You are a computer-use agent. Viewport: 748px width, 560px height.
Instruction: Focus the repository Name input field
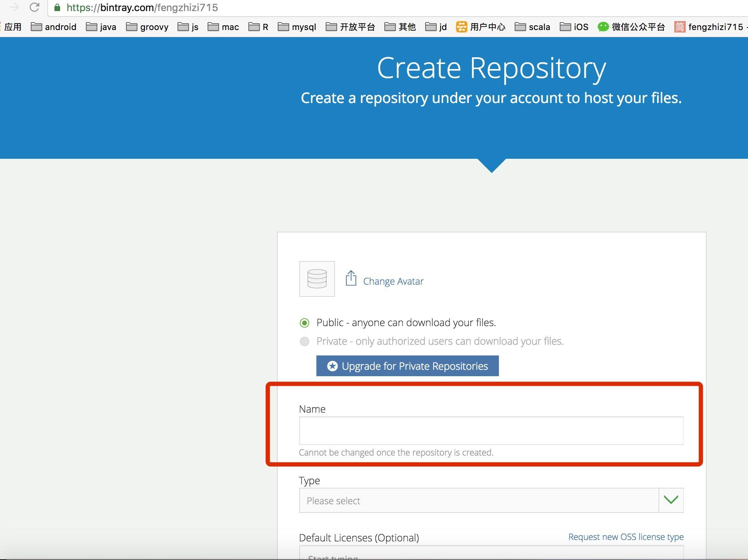point(491,431)
